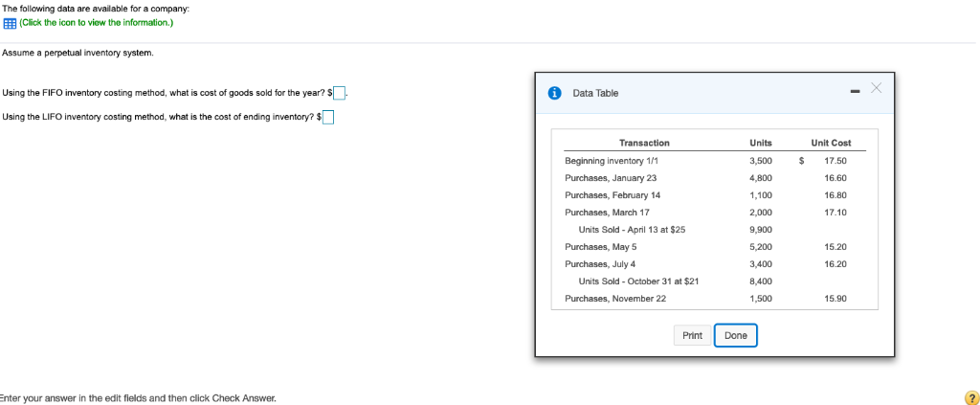Image resolution: width=980 pixels, height=405 pixels.
Task: Click the 4,800 units value
Action: [761, 178]
